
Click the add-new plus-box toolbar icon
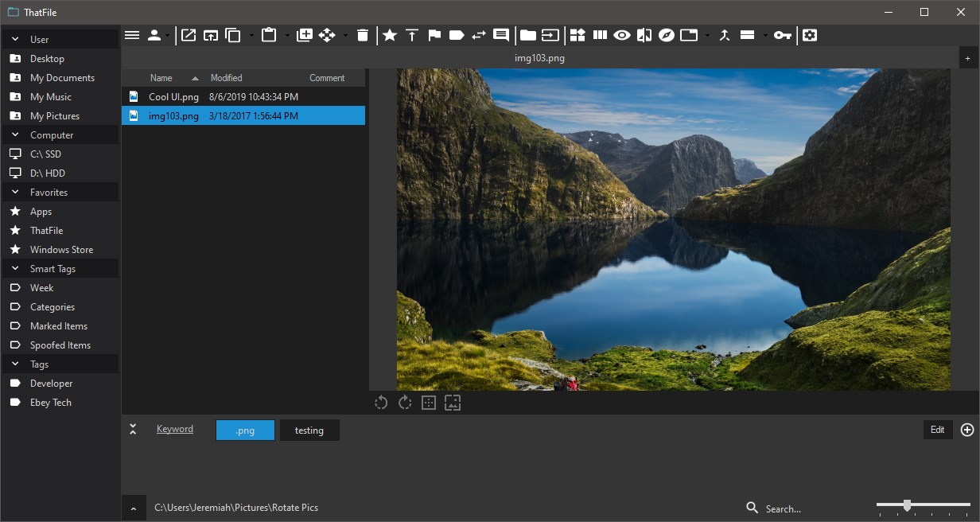305,35
